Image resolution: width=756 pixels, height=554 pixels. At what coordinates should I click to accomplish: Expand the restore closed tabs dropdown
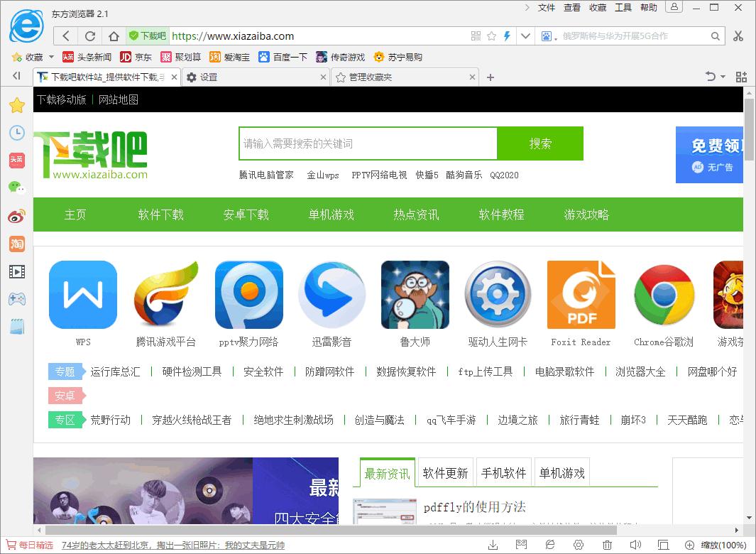(722, 76)
